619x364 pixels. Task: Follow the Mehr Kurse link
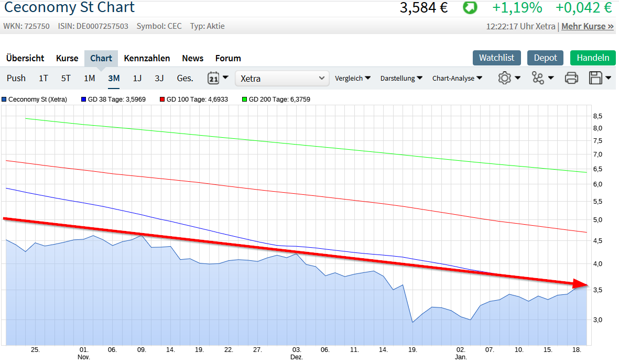click(588, 26)
